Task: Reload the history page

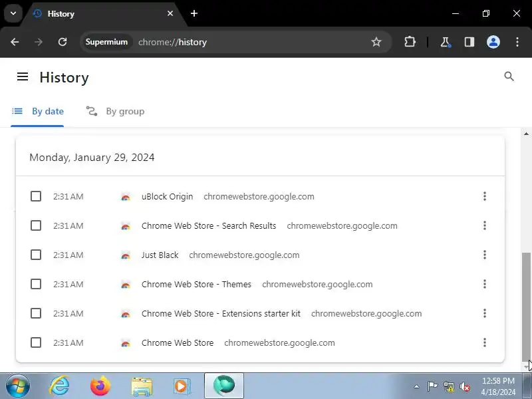Action: tap(63, 42)
